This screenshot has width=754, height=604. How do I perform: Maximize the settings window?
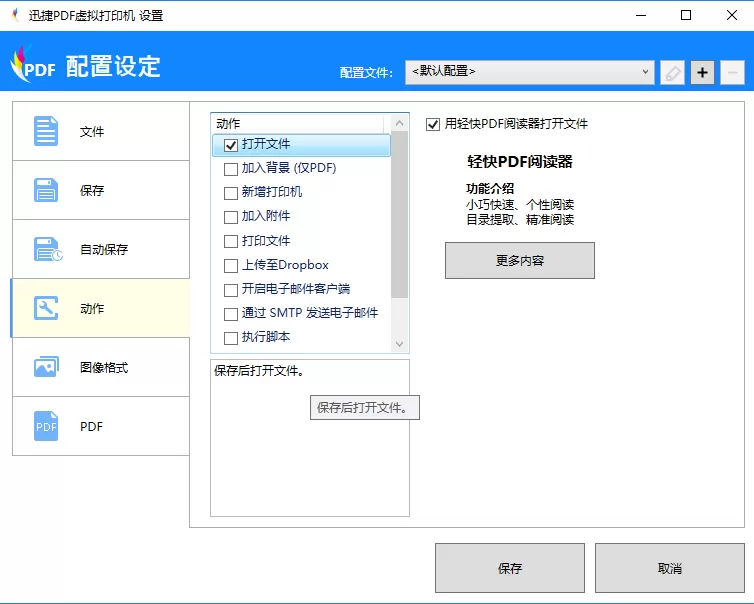pyautogui.click(x=686, y=15)
